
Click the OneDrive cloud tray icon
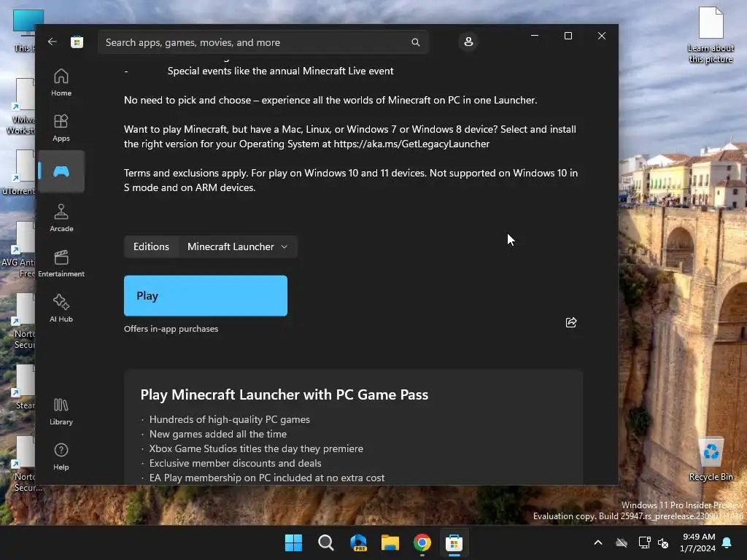(622, 542)
